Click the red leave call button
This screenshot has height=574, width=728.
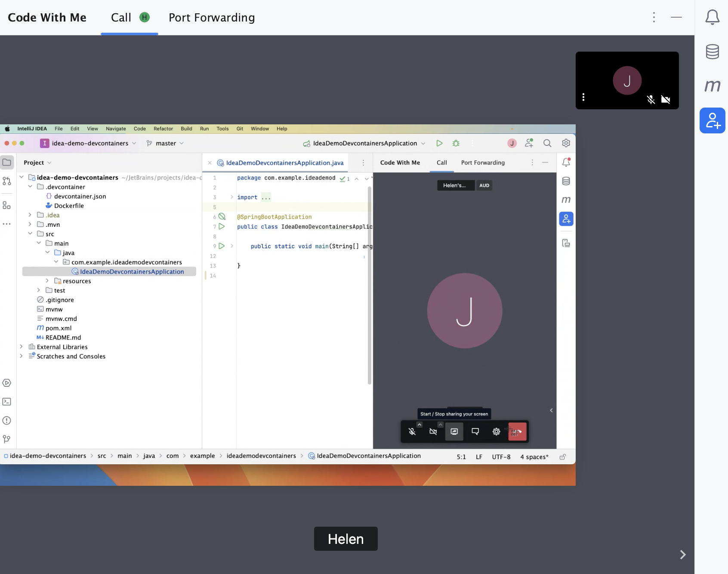517,432
